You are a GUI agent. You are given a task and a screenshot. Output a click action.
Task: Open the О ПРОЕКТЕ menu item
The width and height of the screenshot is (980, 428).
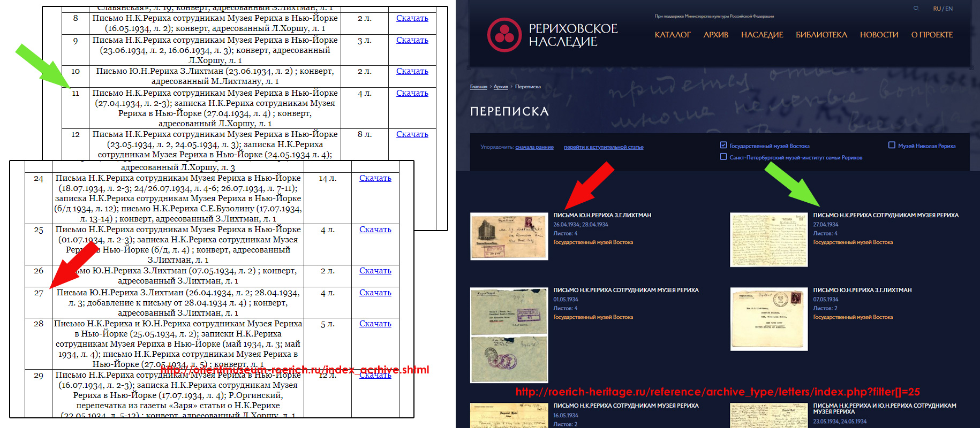[932, 35]
